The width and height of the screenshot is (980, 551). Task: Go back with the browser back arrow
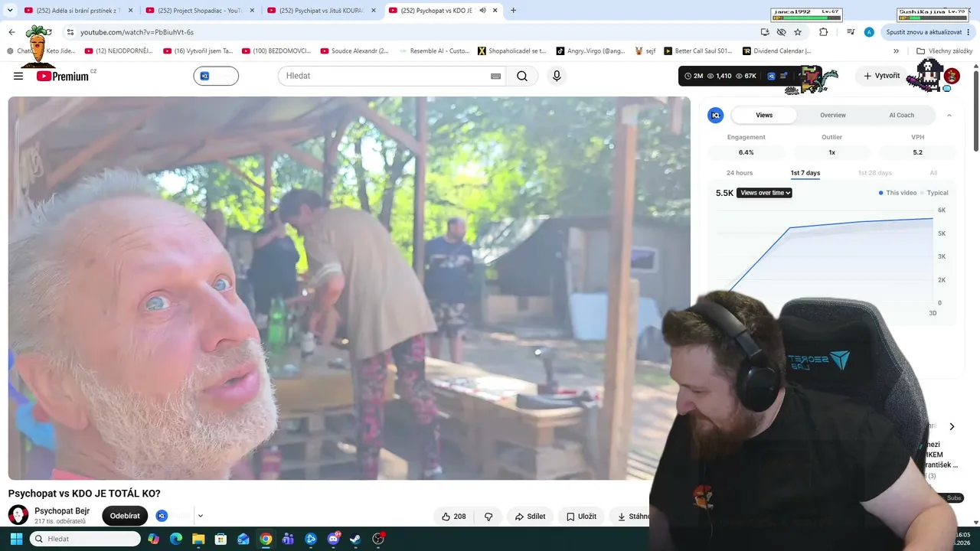(x=11, y=32)
